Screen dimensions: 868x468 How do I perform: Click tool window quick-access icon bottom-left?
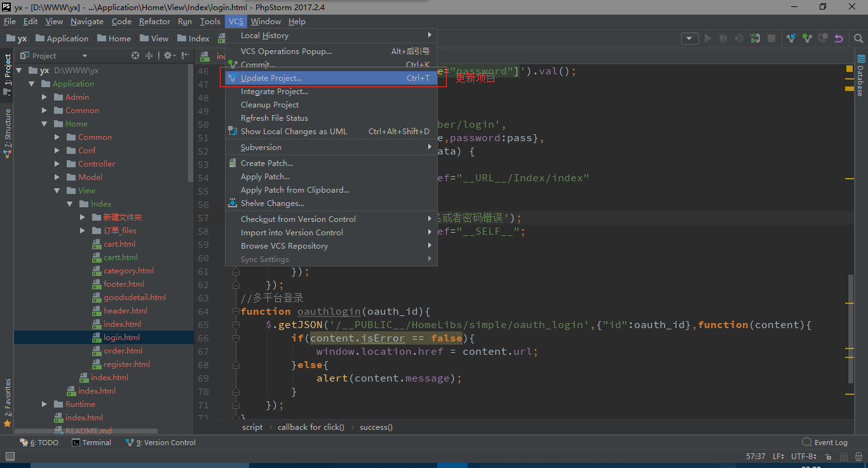pos(10,456)
